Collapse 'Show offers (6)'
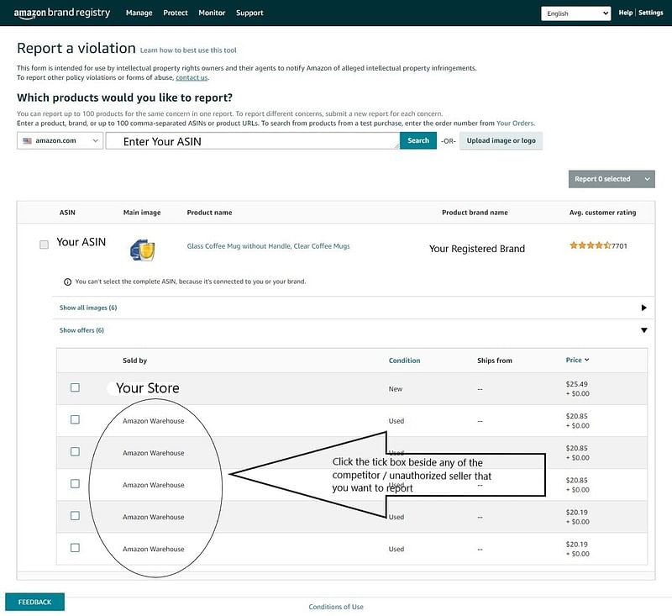This screenshot has width=672, height=616. tap(81, 330)
